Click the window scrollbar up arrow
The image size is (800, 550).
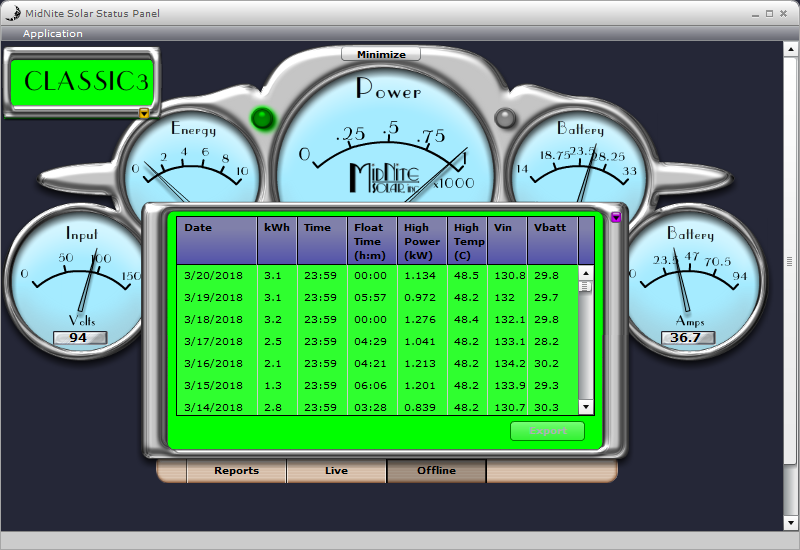coord(790,49)
